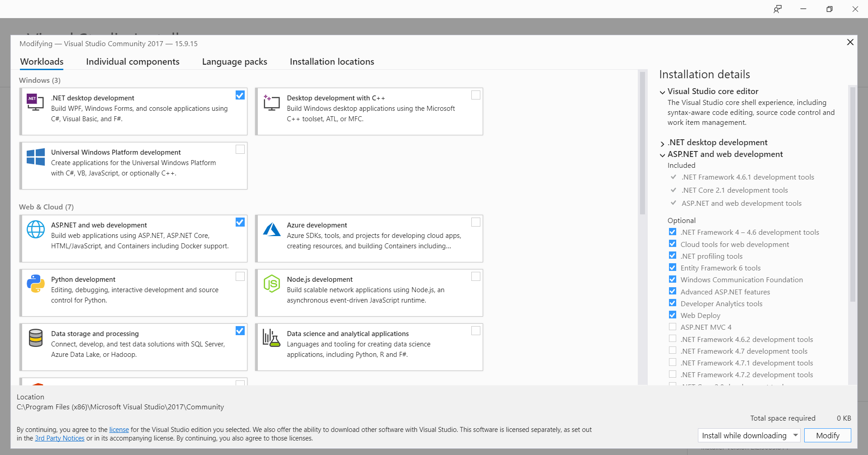Click the workloads list vertical scrollbar
The image size is (868, 455).
642,143
